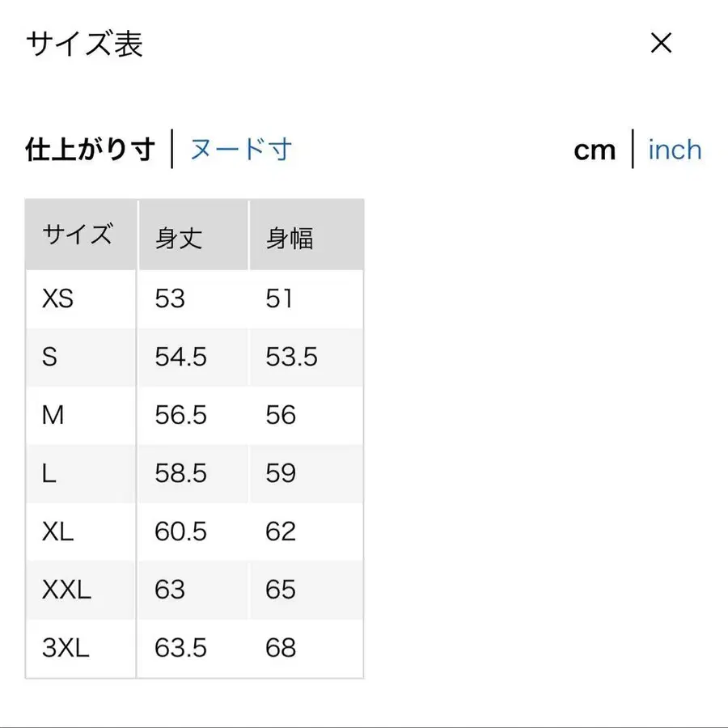Close the サイズ表 size chart dialog
The height and width of the screenshot is (728, 728).
click(x=662, y=43)
